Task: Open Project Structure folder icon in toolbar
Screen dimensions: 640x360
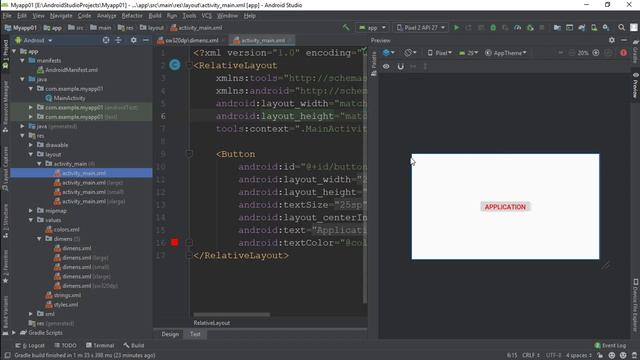Action: tap(557, 28)
